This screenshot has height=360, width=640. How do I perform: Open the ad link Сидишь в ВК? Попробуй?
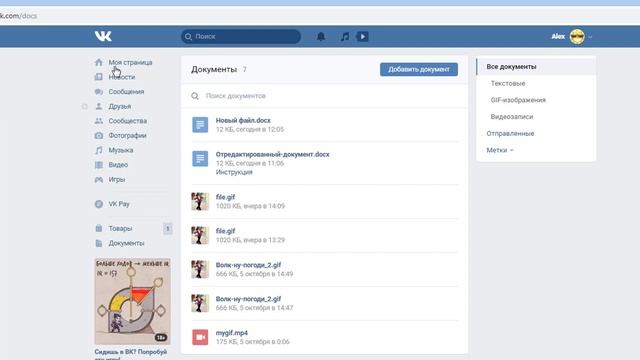[x=131, y=352]
